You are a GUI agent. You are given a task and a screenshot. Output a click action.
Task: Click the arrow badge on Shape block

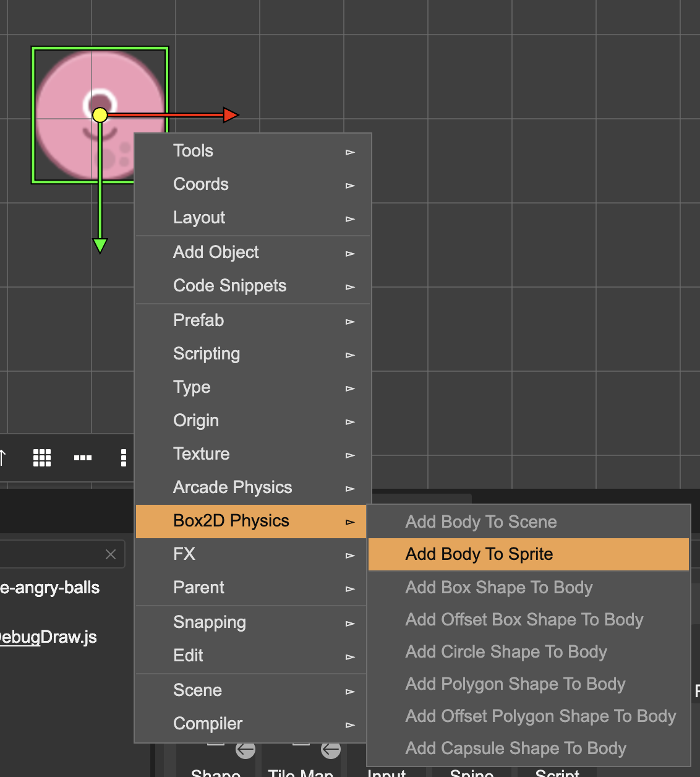tap(245, 750)
